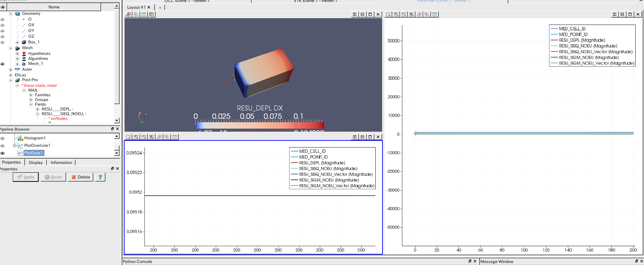Toggle visibility of origin point O
This screenshot has width=644, height=265.
3,20
